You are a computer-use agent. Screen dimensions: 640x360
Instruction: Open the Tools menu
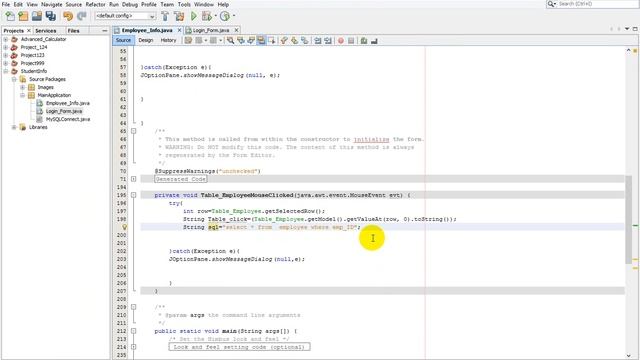tap(184, 4)
